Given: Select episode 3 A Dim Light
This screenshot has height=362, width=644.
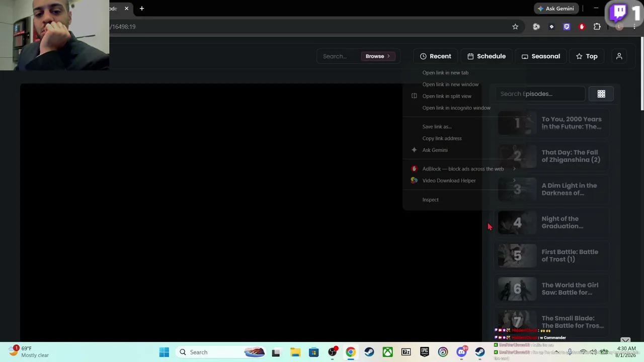Looking at the screenshot, I should coord(552,189).
